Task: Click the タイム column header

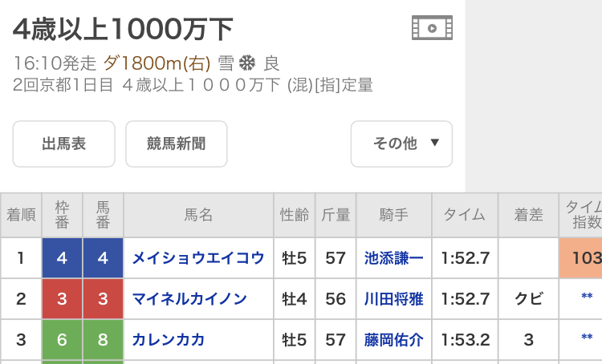Action: click(x=465, y=215)
